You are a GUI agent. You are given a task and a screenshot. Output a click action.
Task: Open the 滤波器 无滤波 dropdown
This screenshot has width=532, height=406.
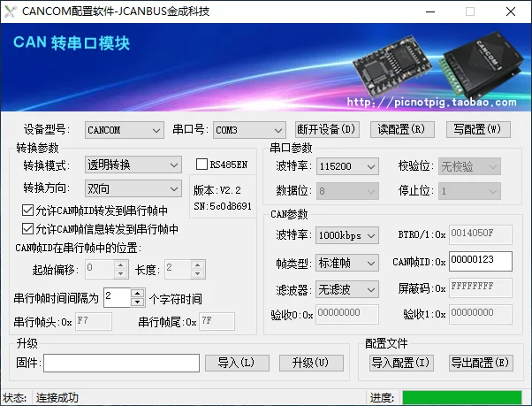click(347, 289)
